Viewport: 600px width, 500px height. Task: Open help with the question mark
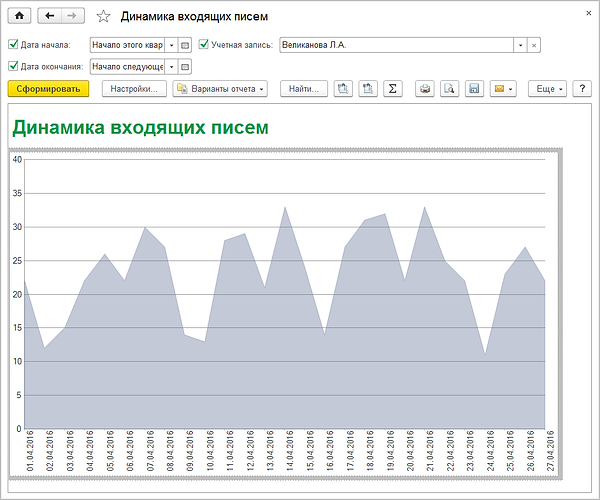pyautogui.click(x=582, y=89)
